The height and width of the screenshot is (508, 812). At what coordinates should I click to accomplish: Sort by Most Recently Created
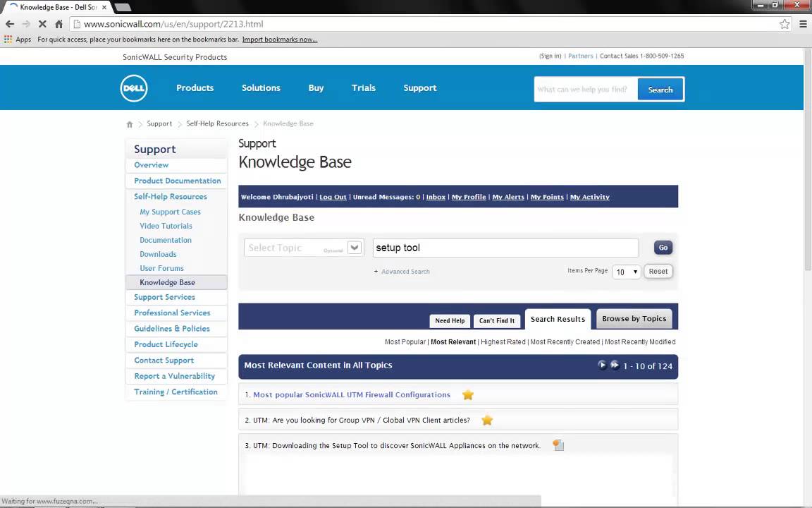[565, 342]
